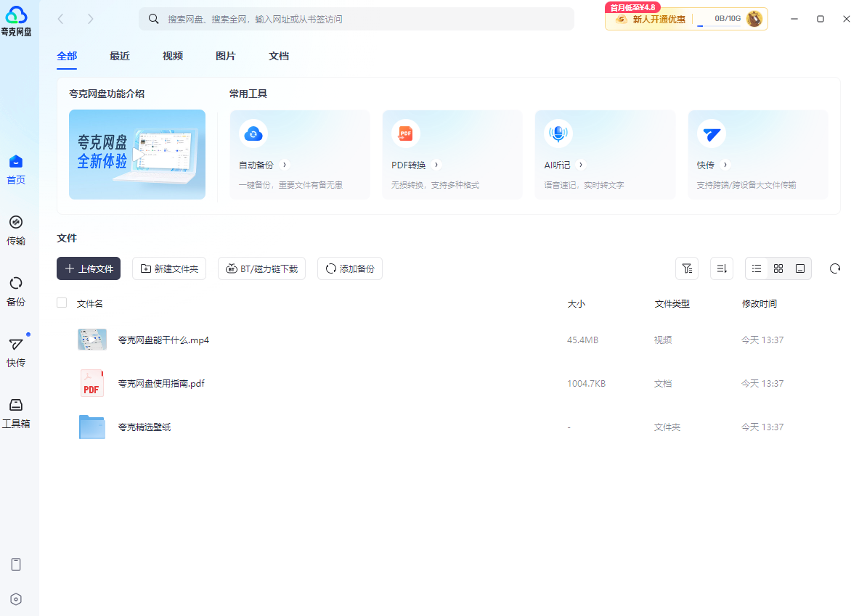
Task: Click the 上传文件 upload button
Action: pos(89,268)
